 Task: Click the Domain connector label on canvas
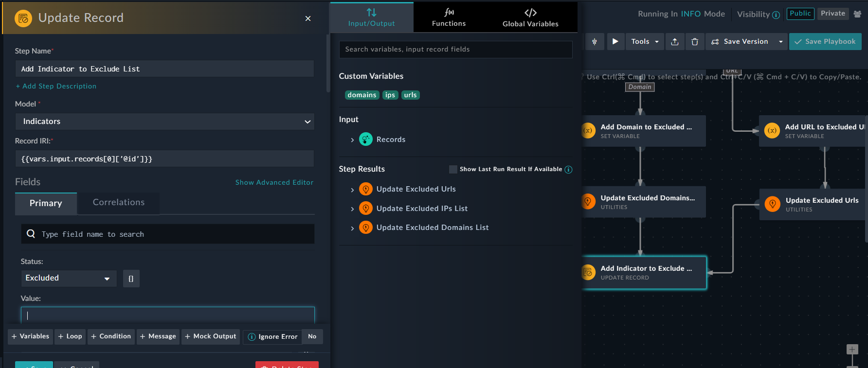tap(640, 87)
